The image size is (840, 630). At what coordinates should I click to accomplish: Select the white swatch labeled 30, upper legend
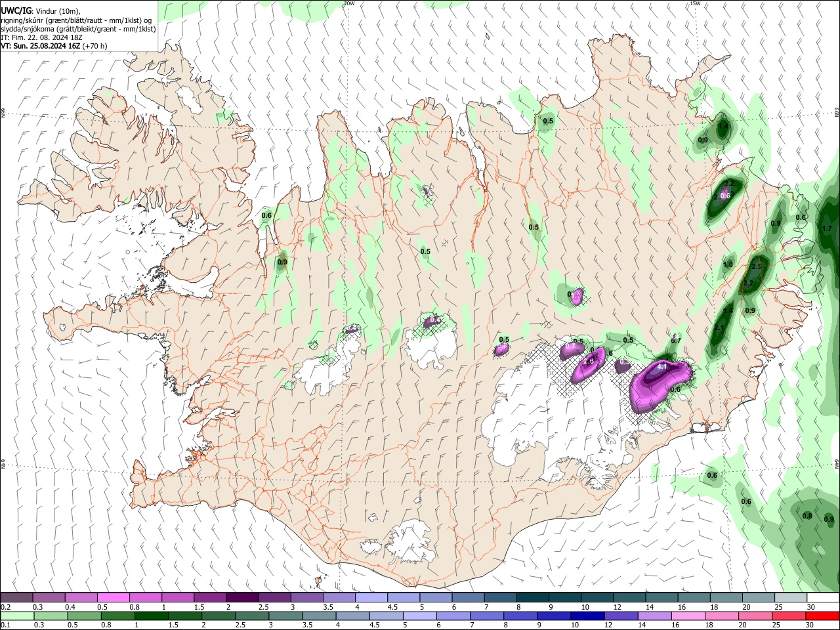coord(824,598)
